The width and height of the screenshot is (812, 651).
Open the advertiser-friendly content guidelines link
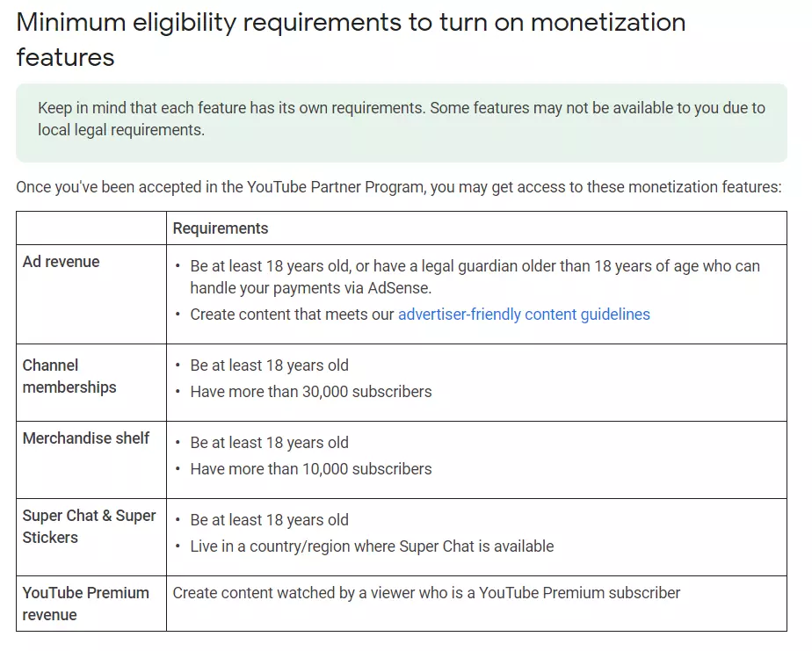[524, 315]
